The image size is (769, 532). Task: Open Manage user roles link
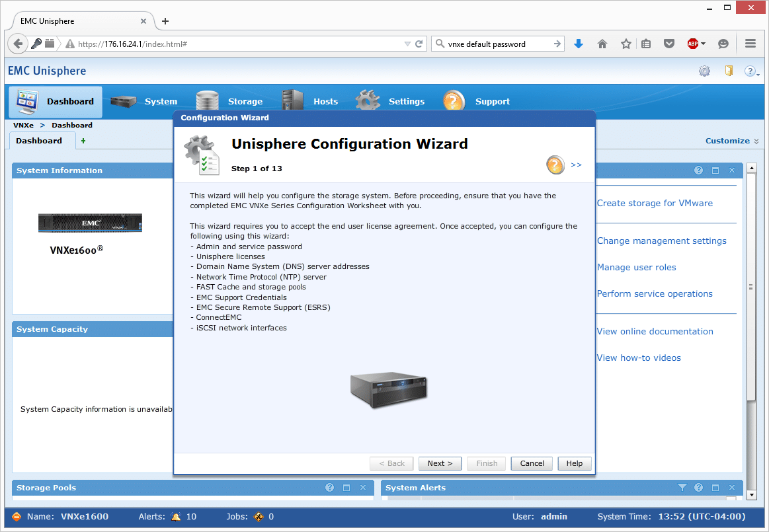click(637, 267)
